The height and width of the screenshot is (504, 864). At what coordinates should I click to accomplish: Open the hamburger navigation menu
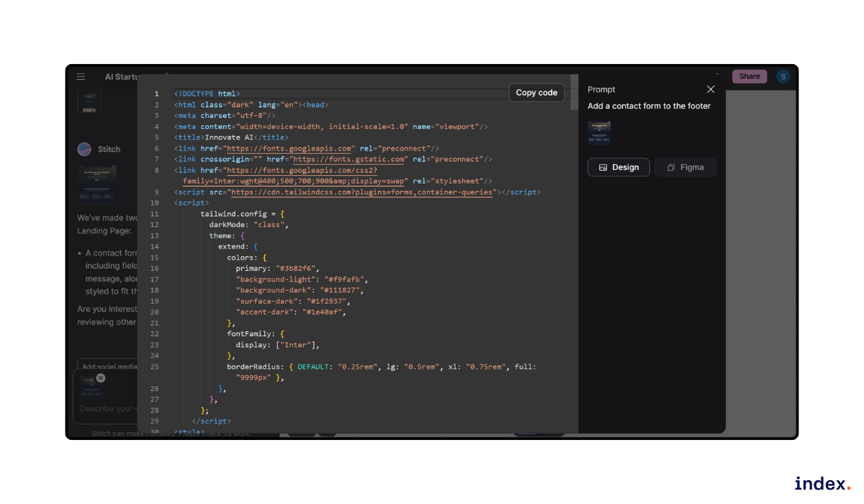click(80, 76)
